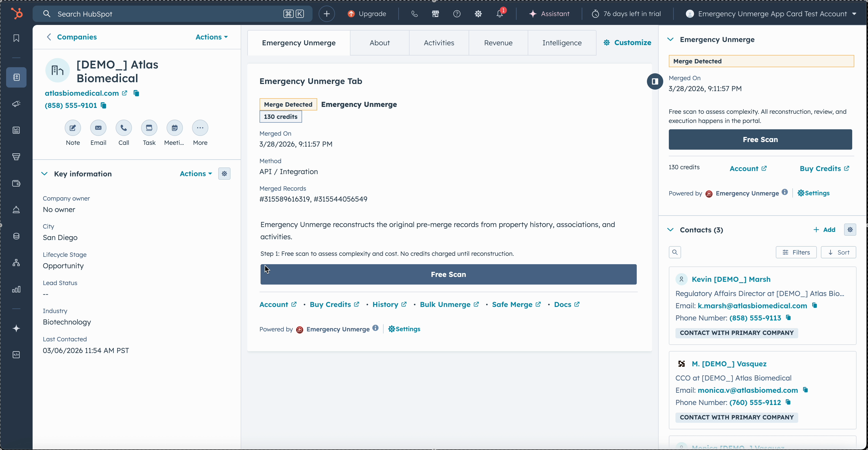The width and height of the screenshot is (868, 450).
Task: Toggle the right sidebar collapse button
Action: coord(655,81)
